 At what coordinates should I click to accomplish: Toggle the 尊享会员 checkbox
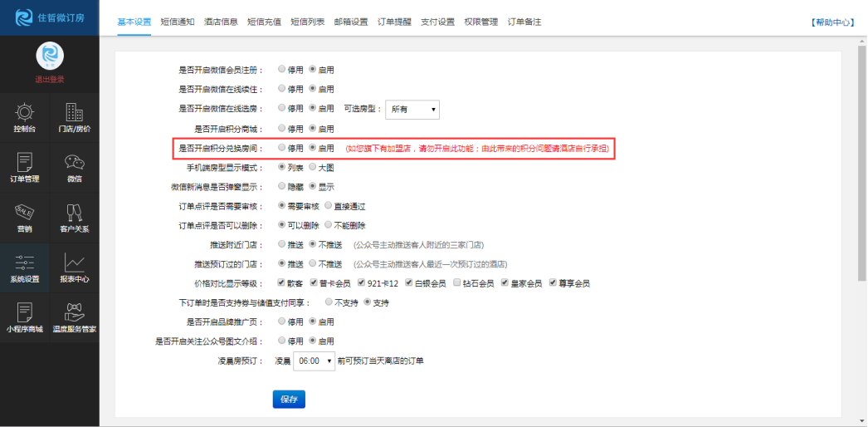click(x=553, y=283)
